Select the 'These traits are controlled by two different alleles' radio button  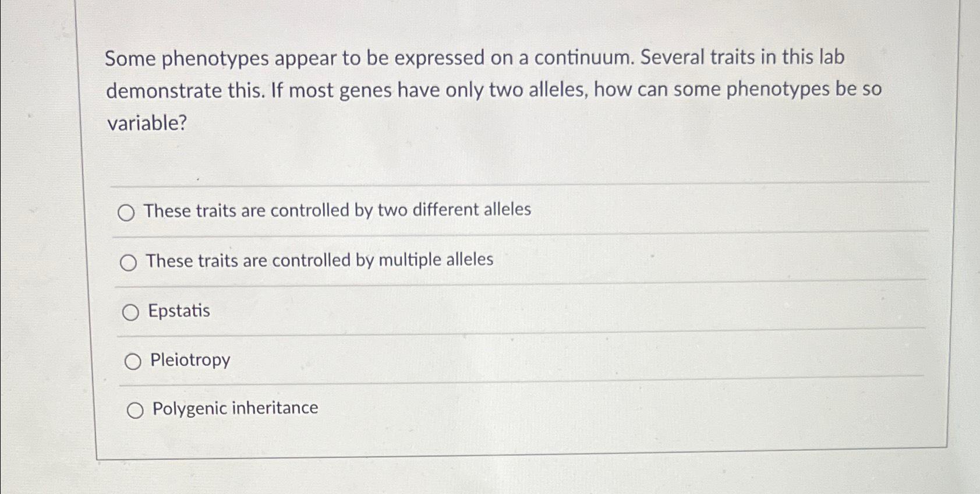[128, 212]
